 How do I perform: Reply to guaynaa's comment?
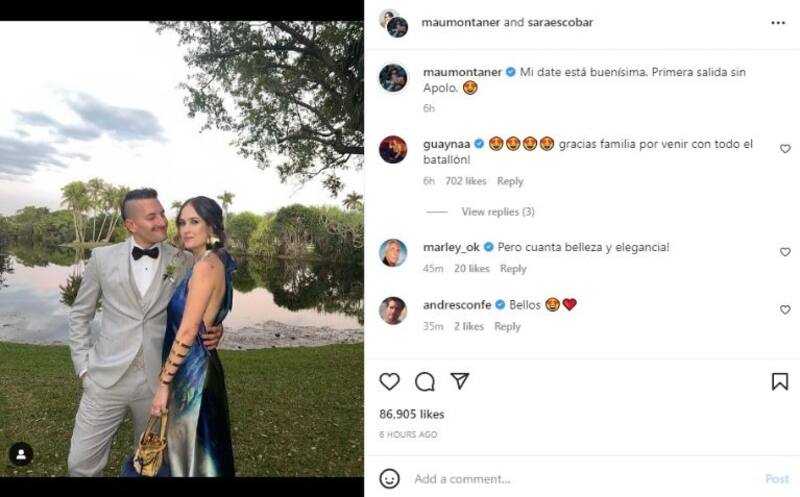pos(510,181)
